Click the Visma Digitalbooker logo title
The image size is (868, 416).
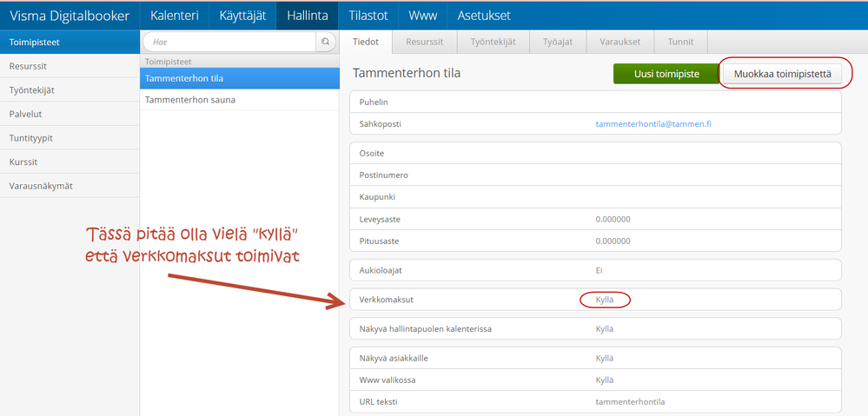pos(70,16)
